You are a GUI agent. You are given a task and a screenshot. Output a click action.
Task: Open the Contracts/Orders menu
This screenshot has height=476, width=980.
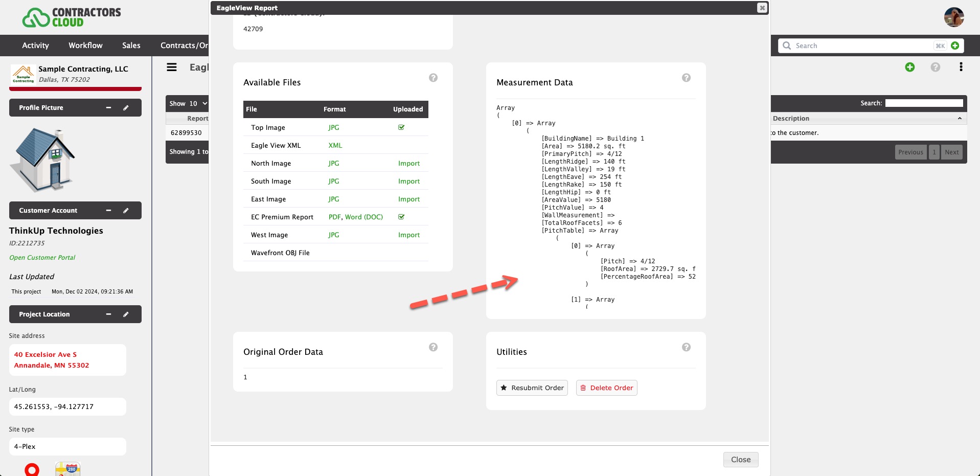click(x=185, y=46)
